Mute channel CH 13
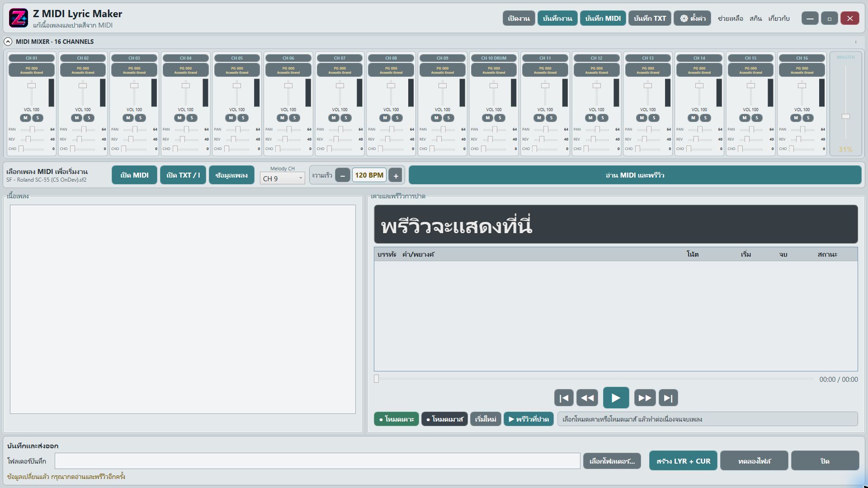The height and width of the screenshot is (488, 868). (x=642, y=118)
